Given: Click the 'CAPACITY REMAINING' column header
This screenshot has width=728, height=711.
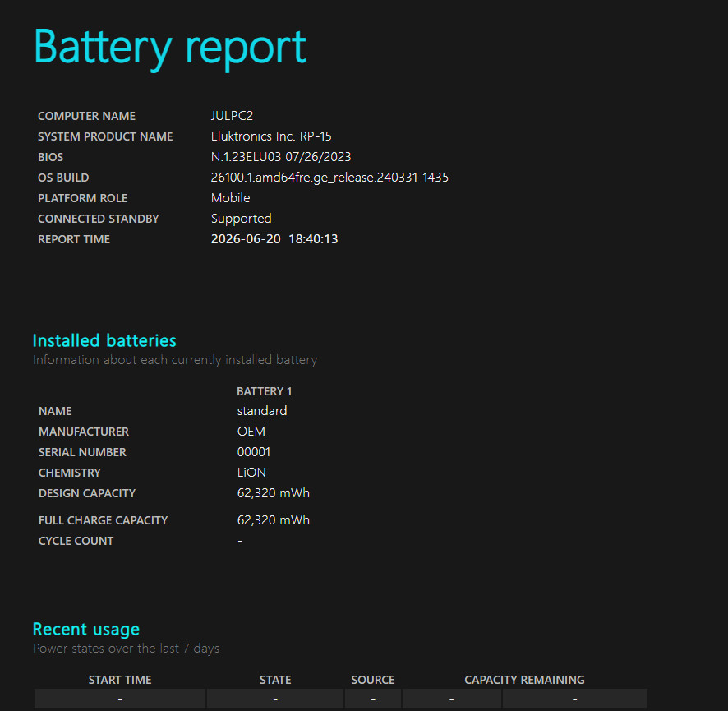Looking at the screenshot, I should (524, 680).
